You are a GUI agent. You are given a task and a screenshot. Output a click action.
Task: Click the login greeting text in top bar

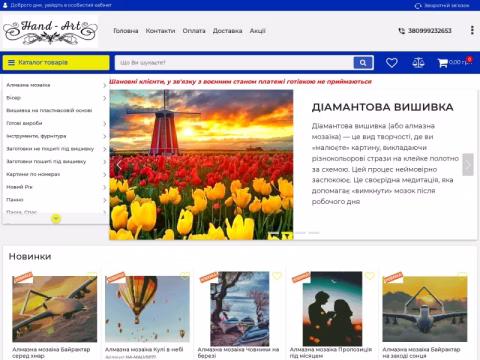[61, 5]
